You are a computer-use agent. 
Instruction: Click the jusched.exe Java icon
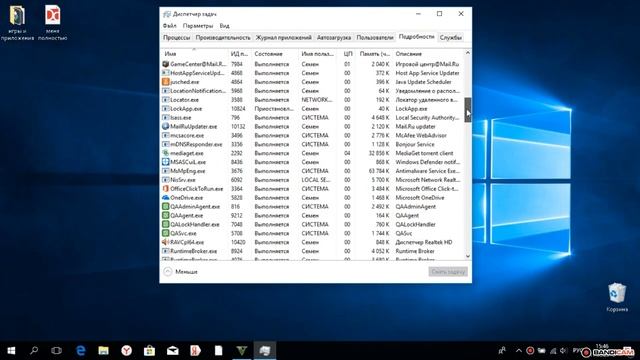165,82
